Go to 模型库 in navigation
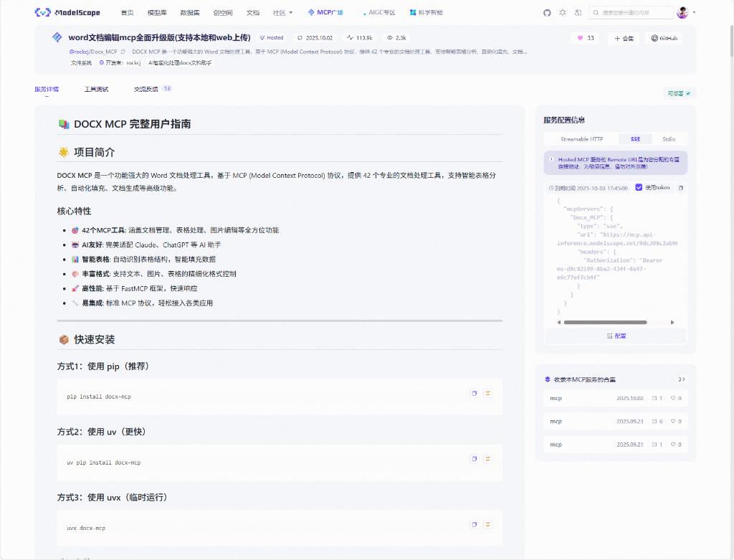 point(157,13)
